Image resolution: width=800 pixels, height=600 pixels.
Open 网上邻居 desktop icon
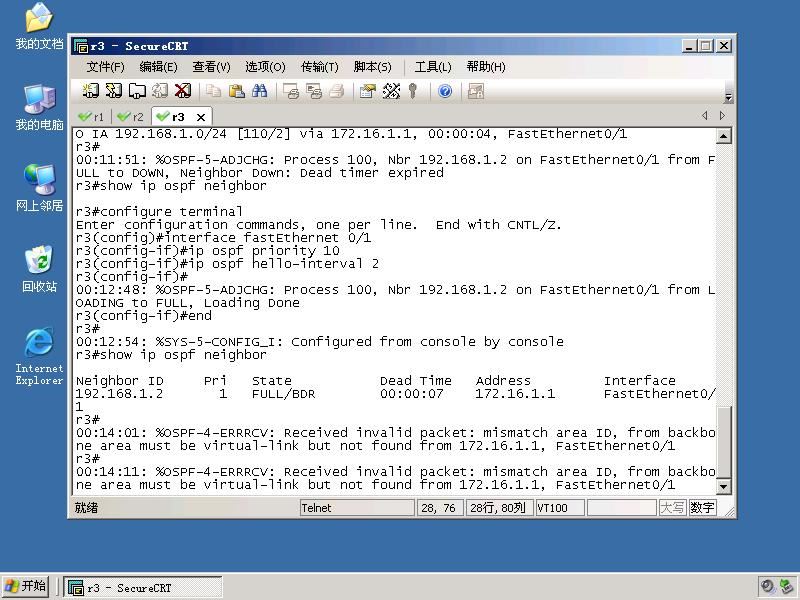coord(39,188)
